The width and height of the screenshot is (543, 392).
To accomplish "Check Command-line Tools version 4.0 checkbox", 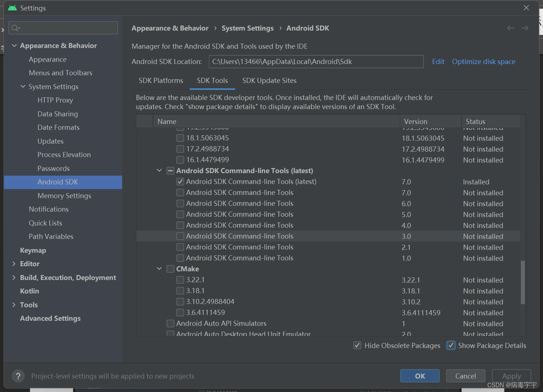I will tap(180, 225).
